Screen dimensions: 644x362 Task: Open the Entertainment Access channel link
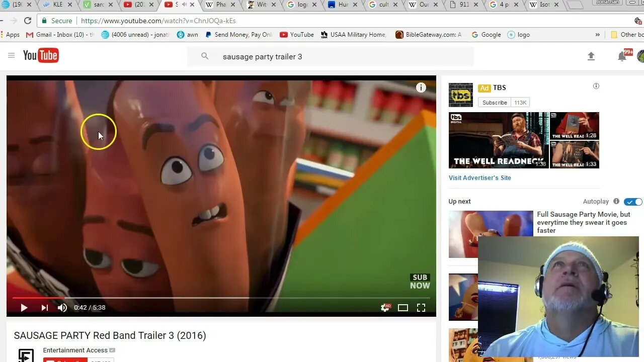pyautogui.click(x=75, y=350)
